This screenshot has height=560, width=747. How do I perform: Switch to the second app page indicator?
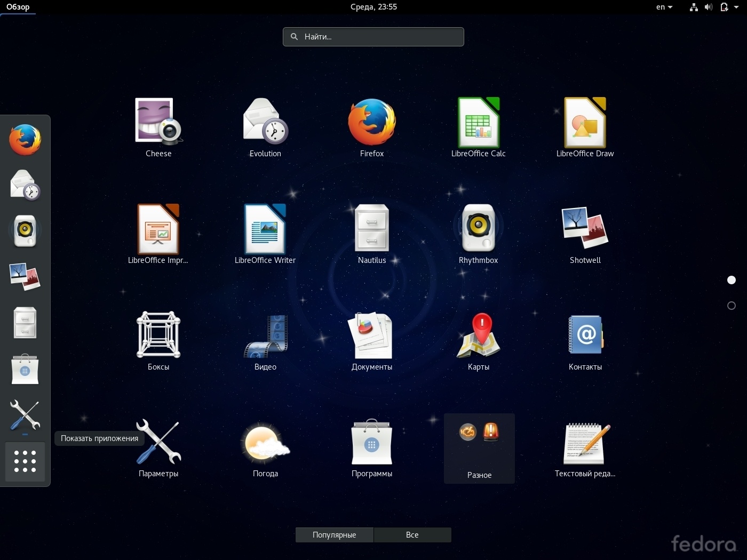[732, 306]
